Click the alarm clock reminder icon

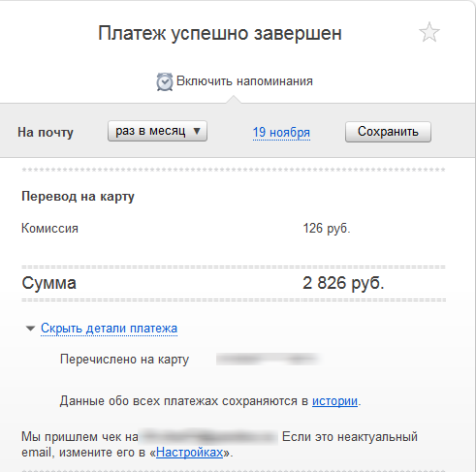pyautogui.click(x=165, y=81)
